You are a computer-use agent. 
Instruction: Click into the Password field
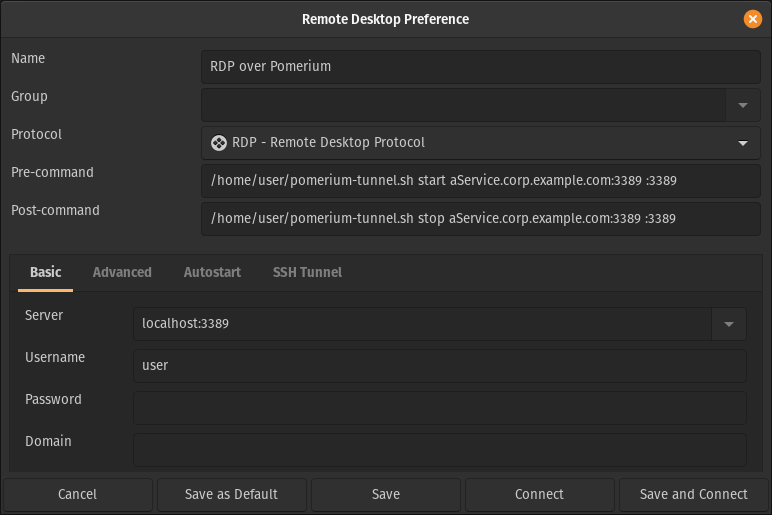(440, 408)
